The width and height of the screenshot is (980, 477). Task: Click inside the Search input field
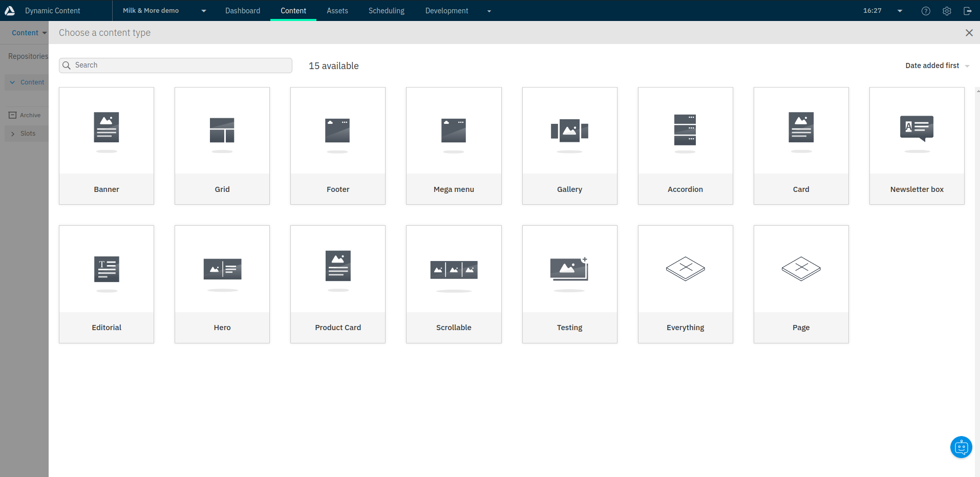point(174,66)
